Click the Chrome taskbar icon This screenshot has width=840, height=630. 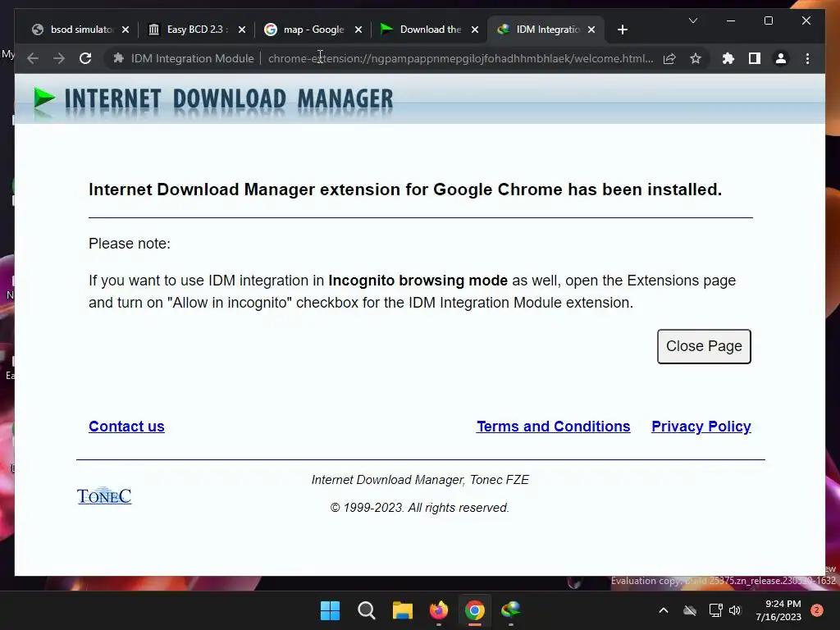pos(475,610)
